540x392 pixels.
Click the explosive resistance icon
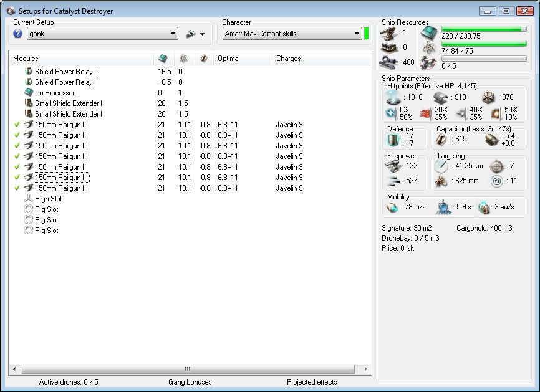496,113
